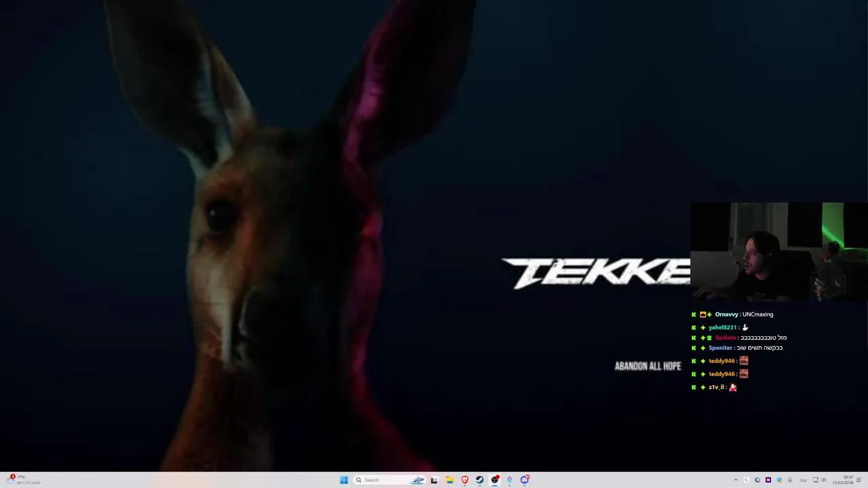This screenshot has height=488, width=868.
Task: Open File Explorer from the taskbar
Action: [x=450, y=480]
